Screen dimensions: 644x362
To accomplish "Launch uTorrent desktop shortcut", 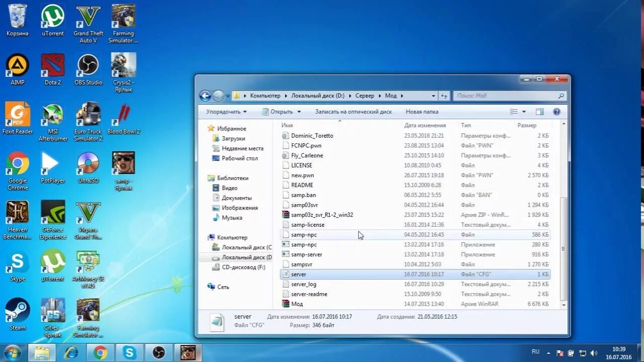I will coord(53,21).
